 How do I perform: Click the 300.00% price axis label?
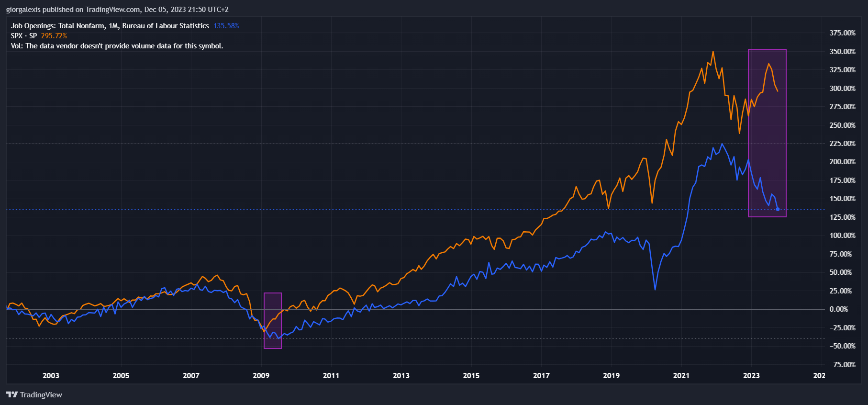[x=842, y=88]
